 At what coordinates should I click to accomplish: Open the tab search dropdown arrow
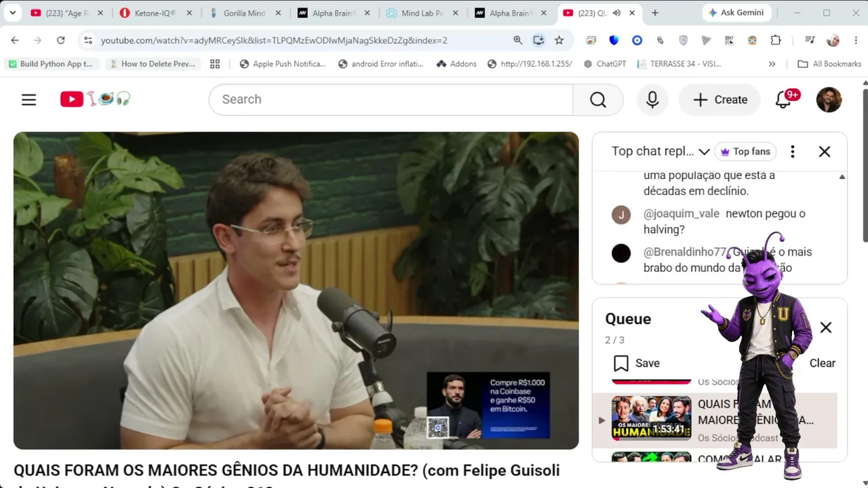12,13
